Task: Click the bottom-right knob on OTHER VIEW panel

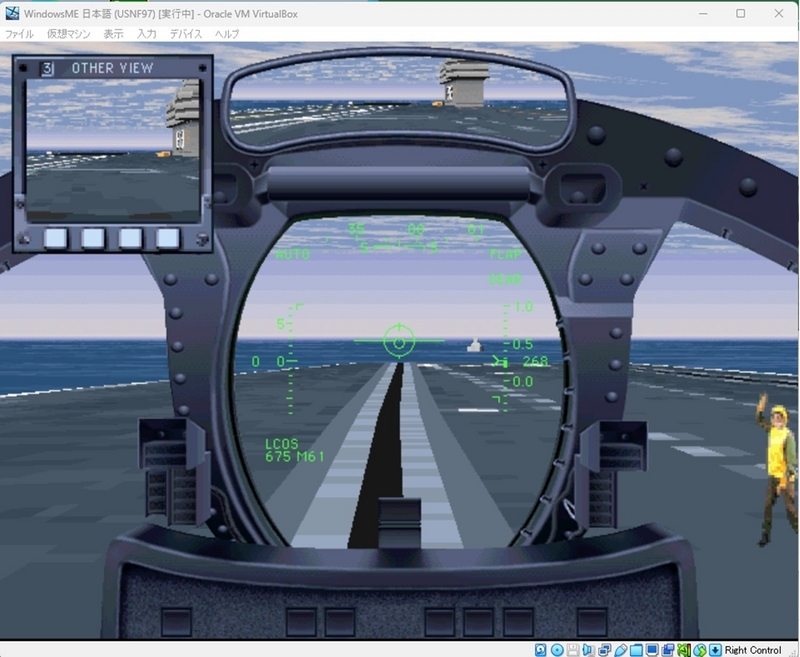Action: (x=203, y=239)
